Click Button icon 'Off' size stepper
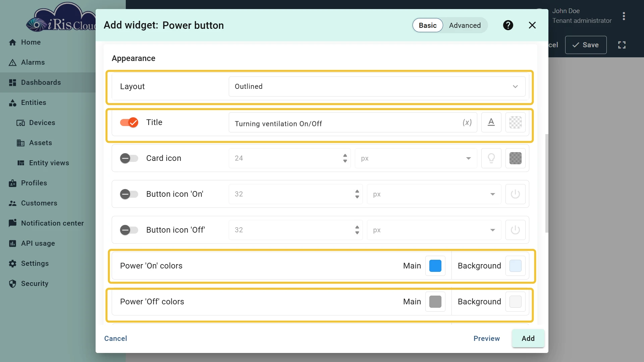 coord(357,230)
